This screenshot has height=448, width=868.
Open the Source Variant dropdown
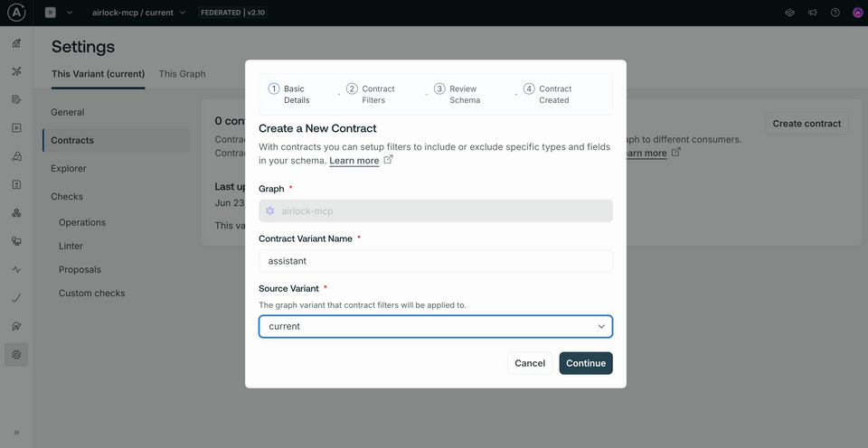click(435, 326)
